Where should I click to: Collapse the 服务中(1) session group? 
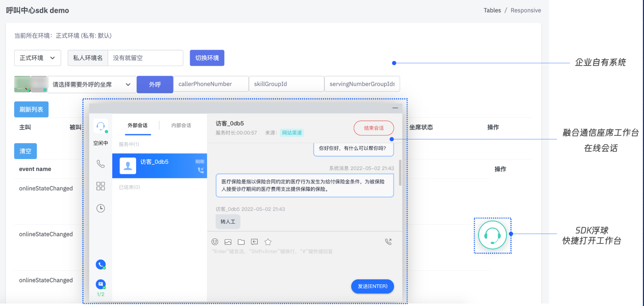click(129, 144)
